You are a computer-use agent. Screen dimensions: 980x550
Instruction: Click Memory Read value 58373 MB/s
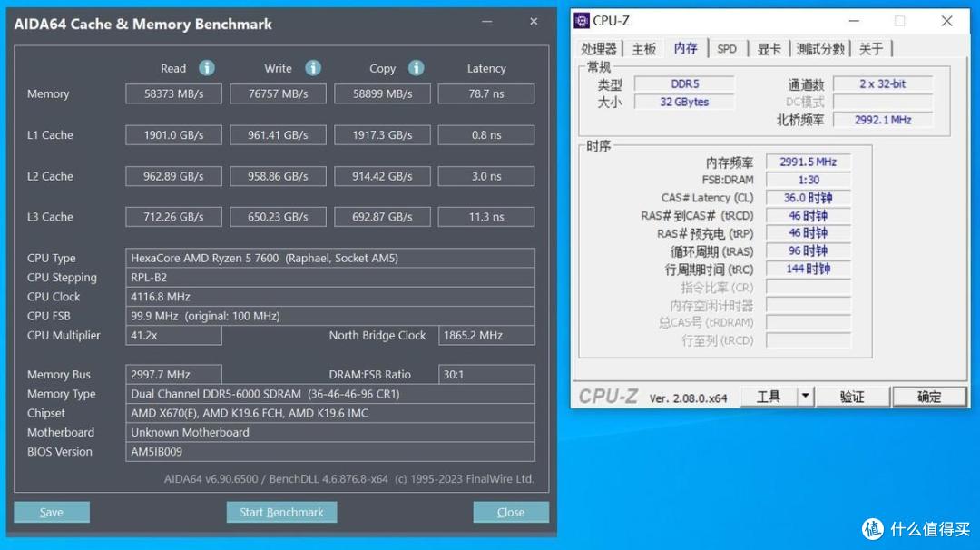click(173, 93)
